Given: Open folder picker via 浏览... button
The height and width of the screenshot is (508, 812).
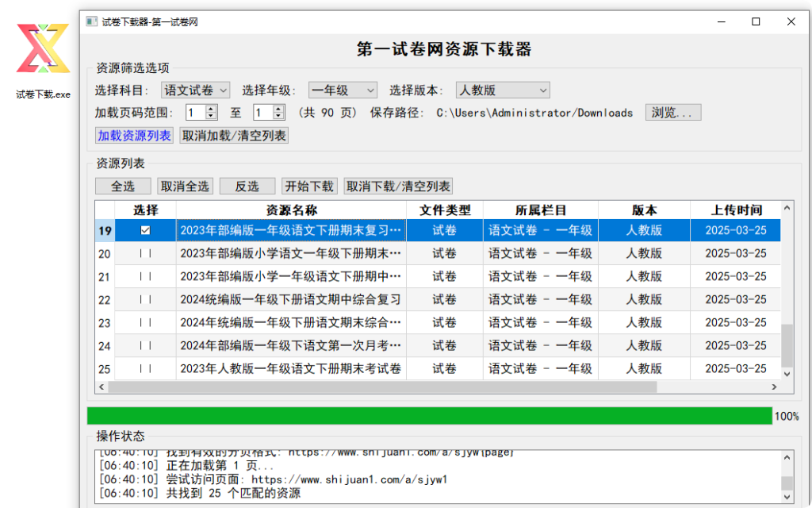Looking at the screenshot, I should 672,112.
